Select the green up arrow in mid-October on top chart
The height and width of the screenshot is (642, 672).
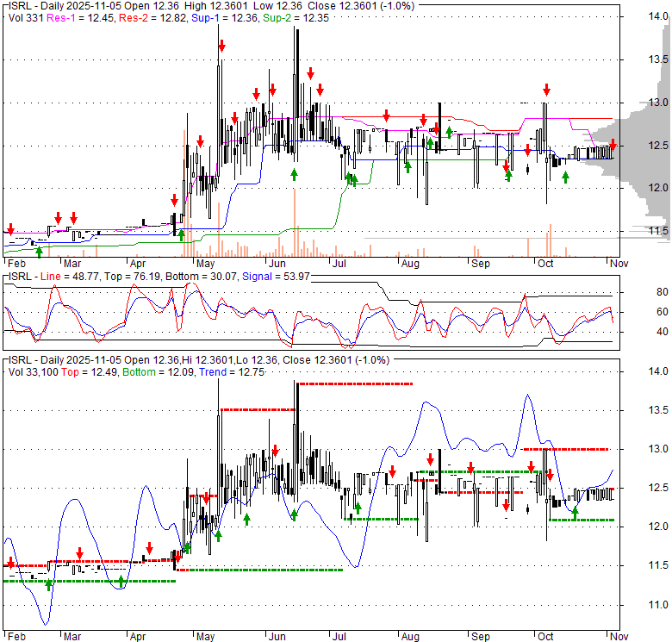coord(566,177)
